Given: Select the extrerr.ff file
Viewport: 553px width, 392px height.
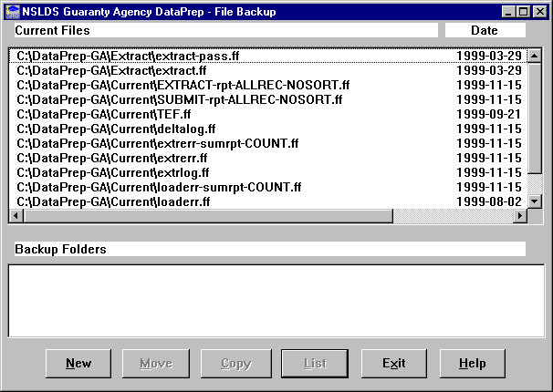Looking at the screenshot, I should (x=111, y=158).
